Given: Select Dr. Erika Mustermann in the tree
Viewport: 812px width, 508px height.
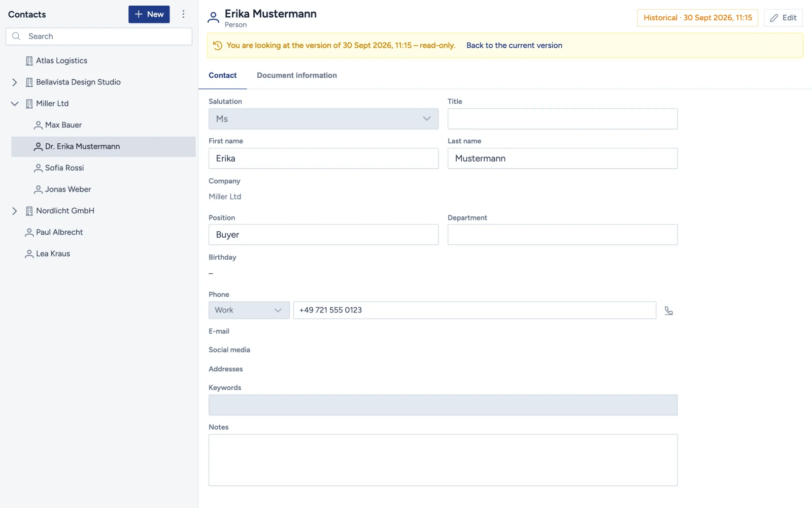Looking at the screenshot, I should tap(103, 146).
